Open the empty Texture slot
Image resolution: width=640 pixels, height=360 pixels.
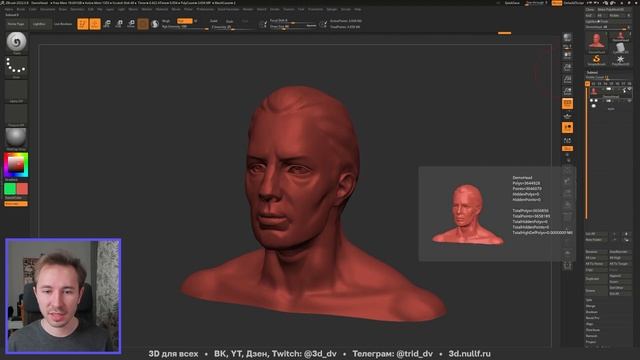point(16,115)
